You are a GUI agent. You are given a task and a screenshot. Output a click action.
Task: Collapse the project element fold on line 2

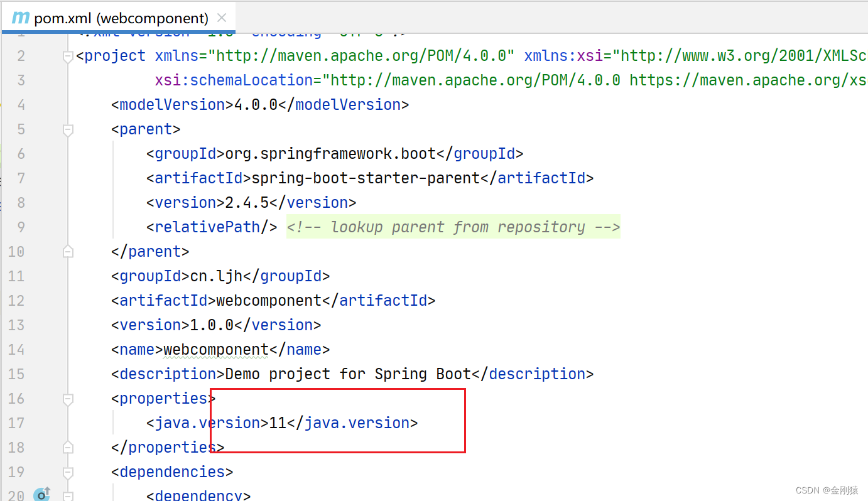pyautogui.click(x=68, y=57)
